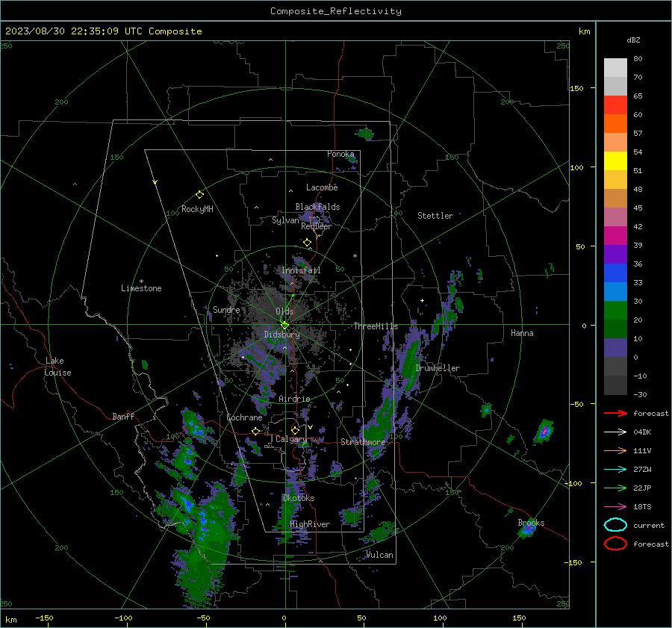Click the Lake Louise label
Screen dimensions: 672x628
57,367
